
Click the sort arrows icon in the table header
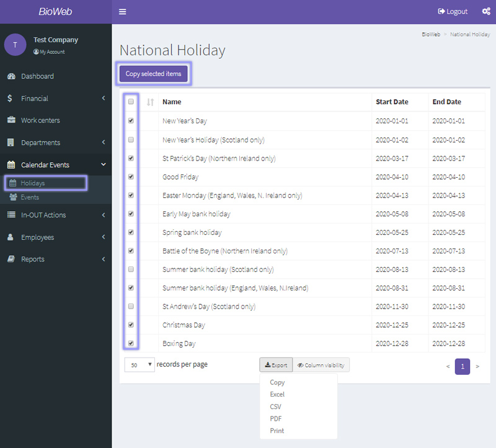tap(150, 102)
